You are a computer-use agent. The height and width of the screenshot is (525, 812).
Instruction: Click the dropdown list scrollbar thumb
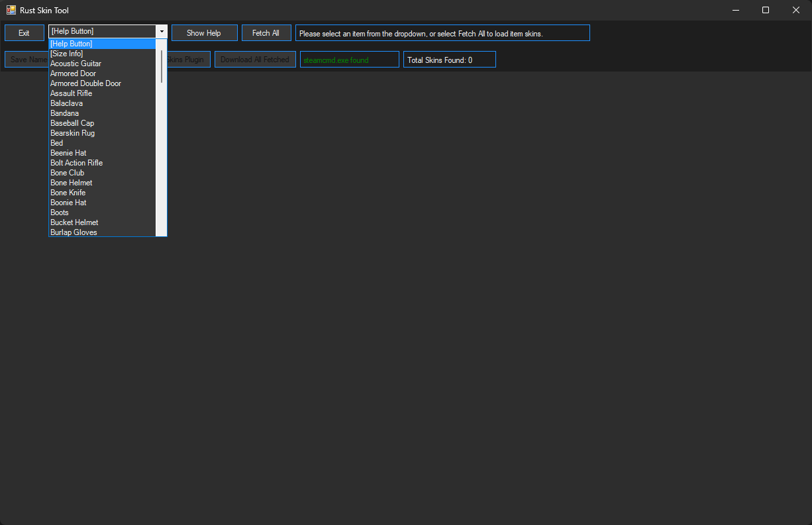point(162,66)
